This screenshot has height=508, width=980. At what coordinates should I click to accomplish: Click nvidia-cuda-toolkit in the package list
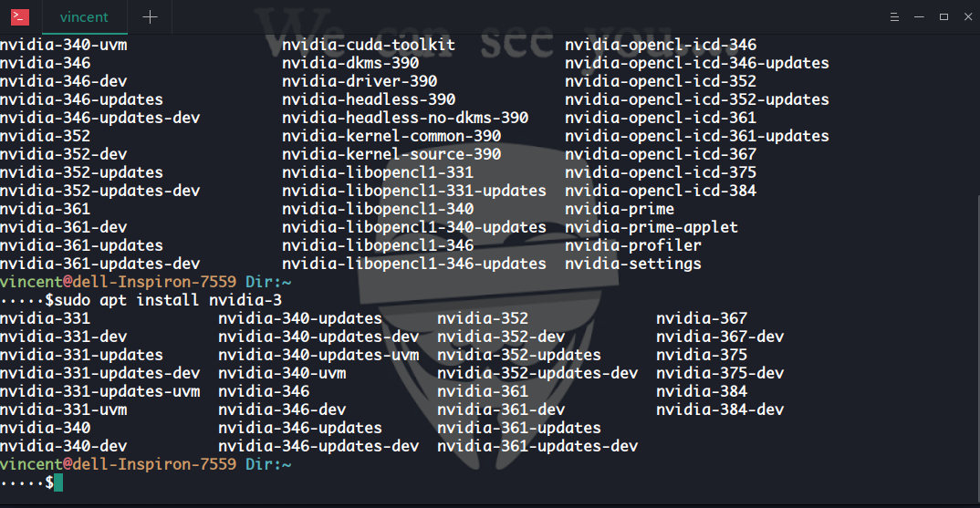pos(368,45)
